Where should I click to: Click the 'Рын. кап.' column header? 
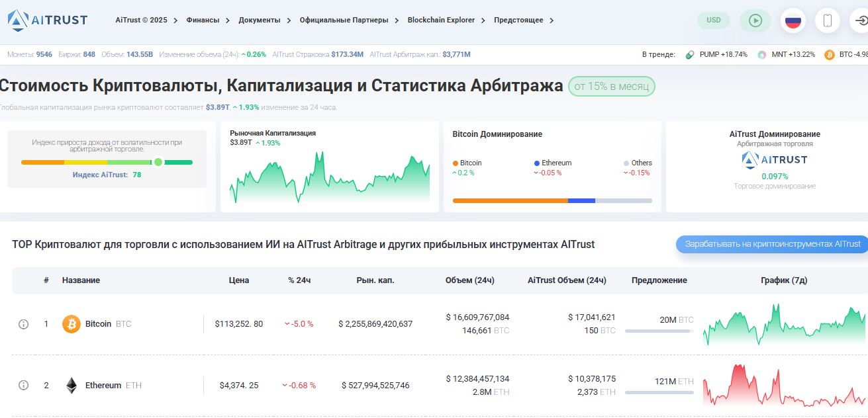pos(375,280)
